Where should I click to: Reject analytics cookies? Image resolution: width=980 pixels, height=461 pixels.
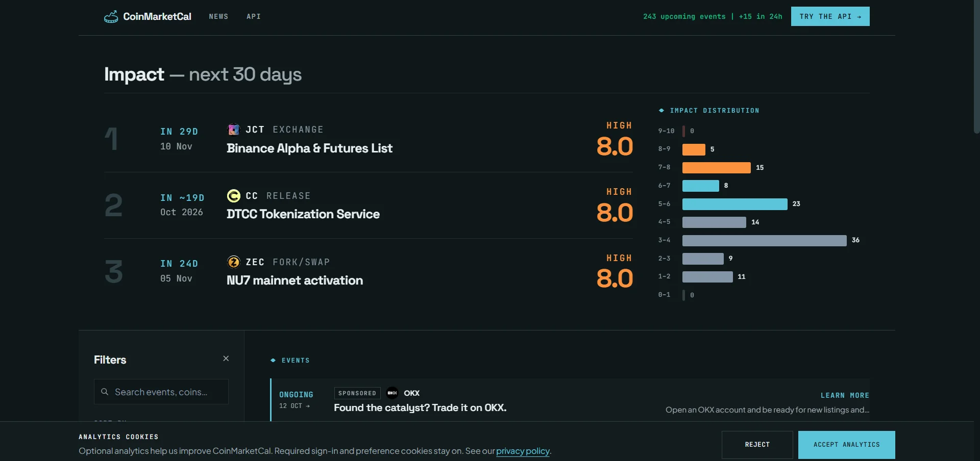(x=757, y=445)
